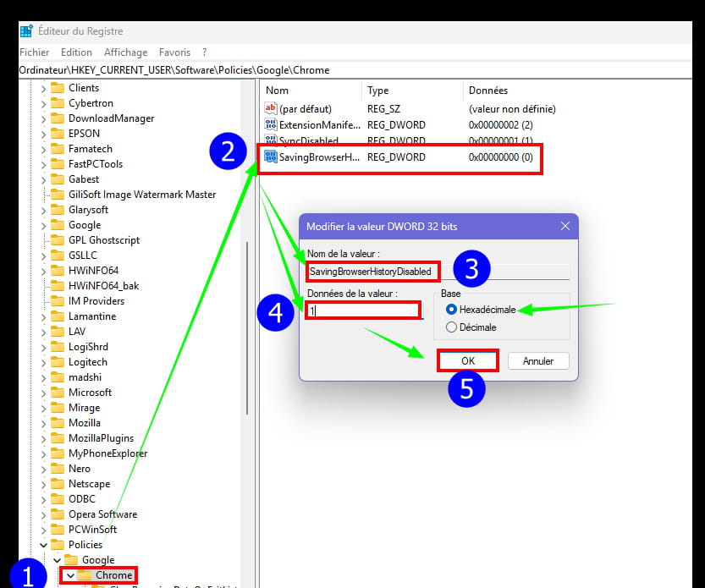Select the Décimale radio button

click(x=451, y=327)
